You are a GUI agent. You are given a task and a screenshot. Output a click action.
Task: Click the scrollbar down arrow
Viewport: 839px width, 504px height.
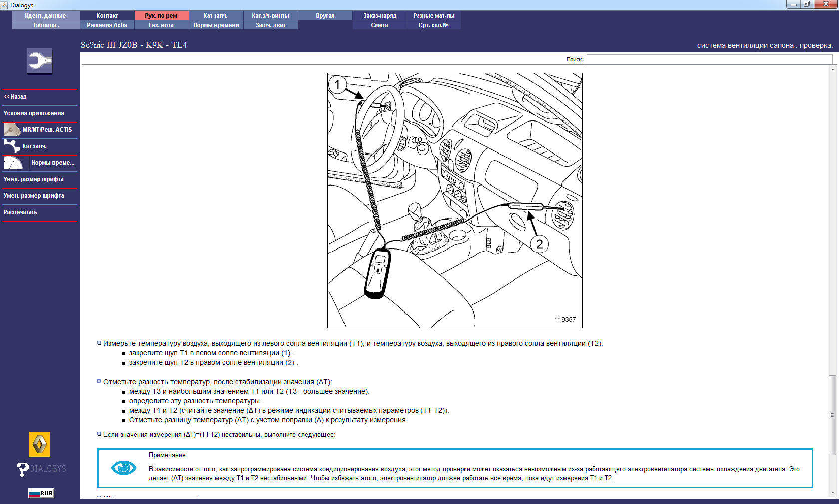(x=832, y=493)
